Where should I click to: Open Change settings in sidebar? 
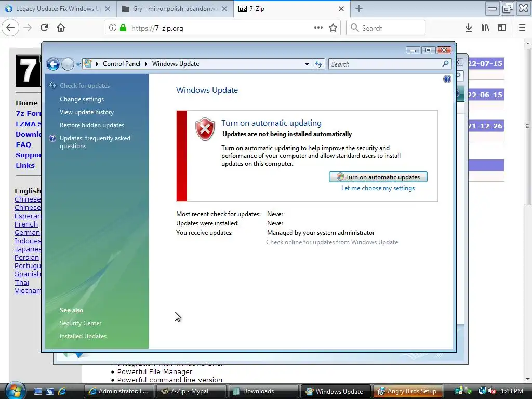pos(82,99)
